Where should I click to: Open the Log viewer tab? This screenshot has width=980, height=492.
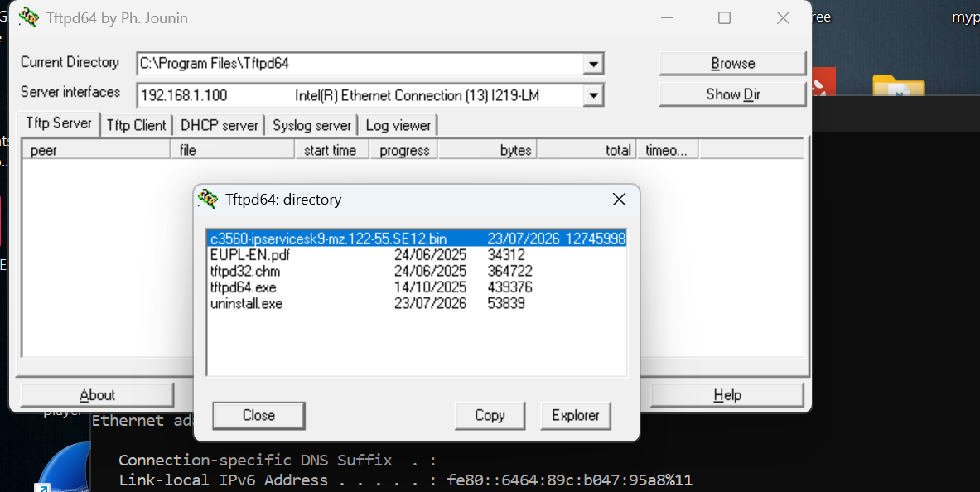[398, 125]
